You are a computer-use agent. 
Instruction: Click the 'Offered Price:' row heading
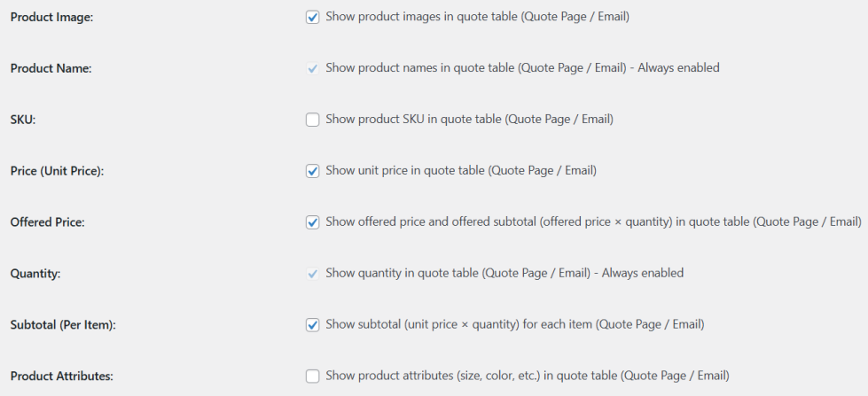point(47,222)
